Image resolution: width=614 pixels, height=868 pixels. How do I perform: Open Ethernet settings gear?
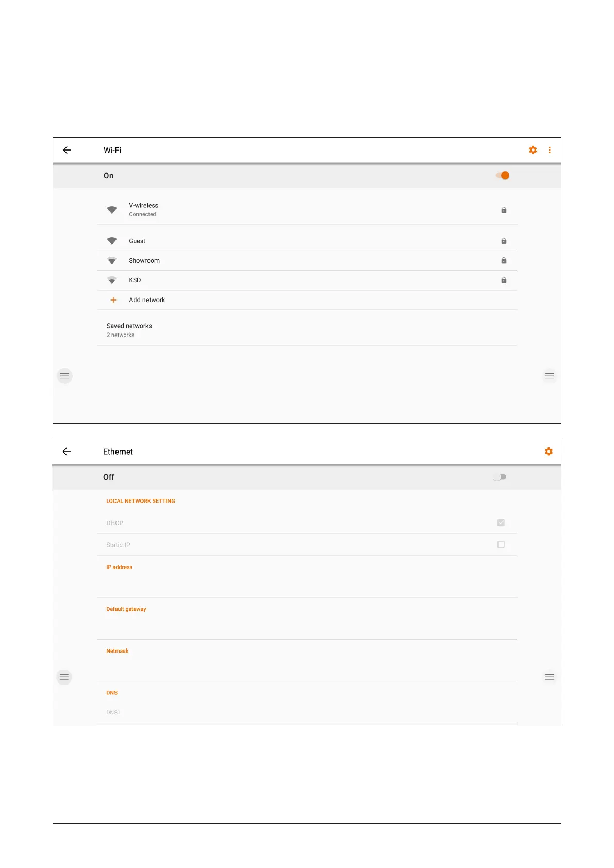[x=549, y=452]
